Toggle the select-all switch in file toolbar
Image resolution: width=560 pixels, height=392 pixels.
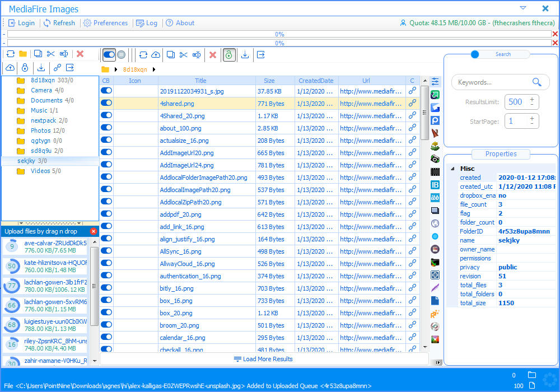pyautogui.click(x=109, y=54)
